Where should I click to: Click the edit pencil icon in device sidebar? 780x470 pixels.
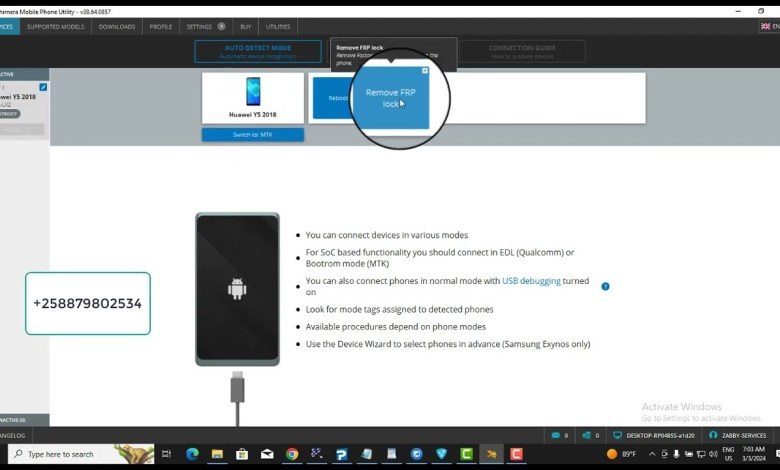(x=43, y=87)
